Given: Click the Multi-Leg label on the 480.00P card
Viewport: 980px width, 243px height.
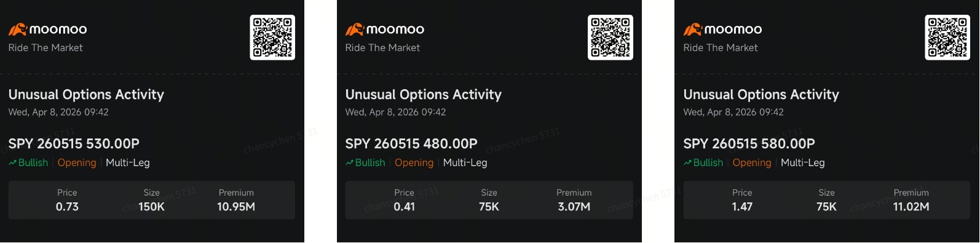Looking at the screenshot, I should click(465, 163).
